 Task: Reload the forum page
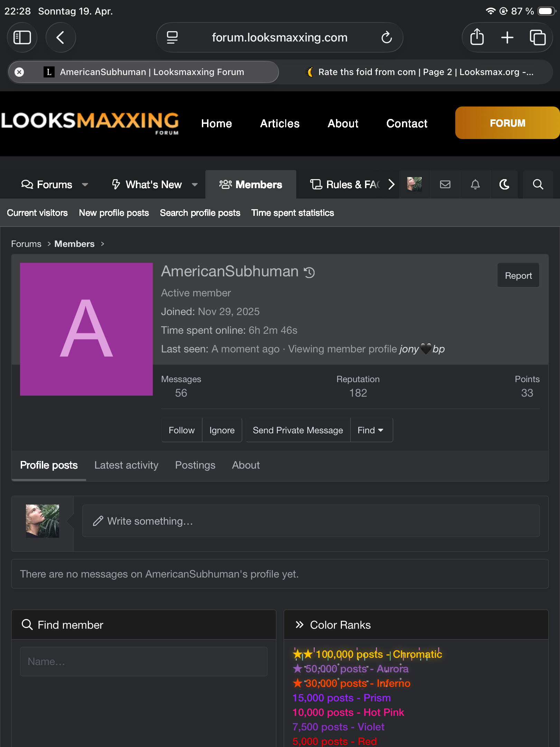386,37
